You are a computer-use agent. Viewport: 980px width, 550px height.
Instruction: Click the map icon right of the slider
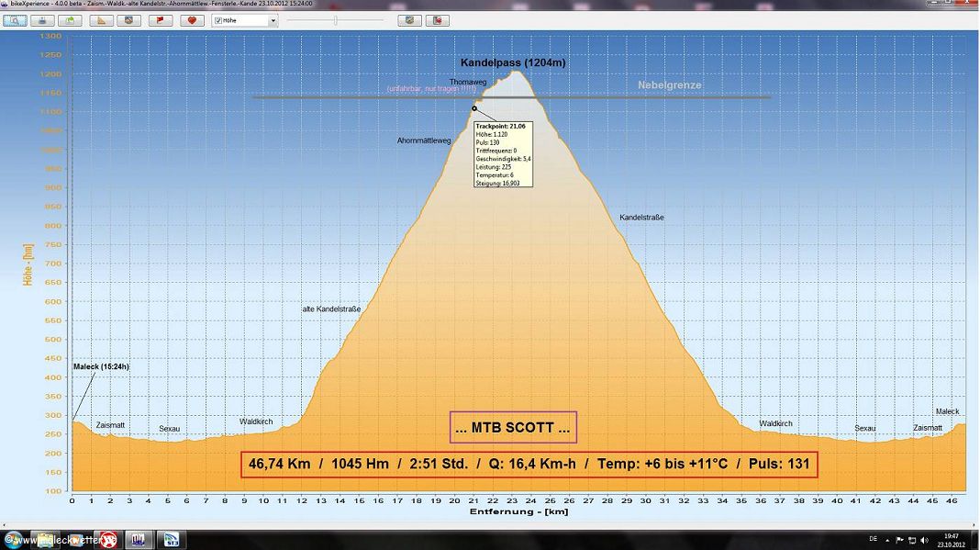[409, 20]
